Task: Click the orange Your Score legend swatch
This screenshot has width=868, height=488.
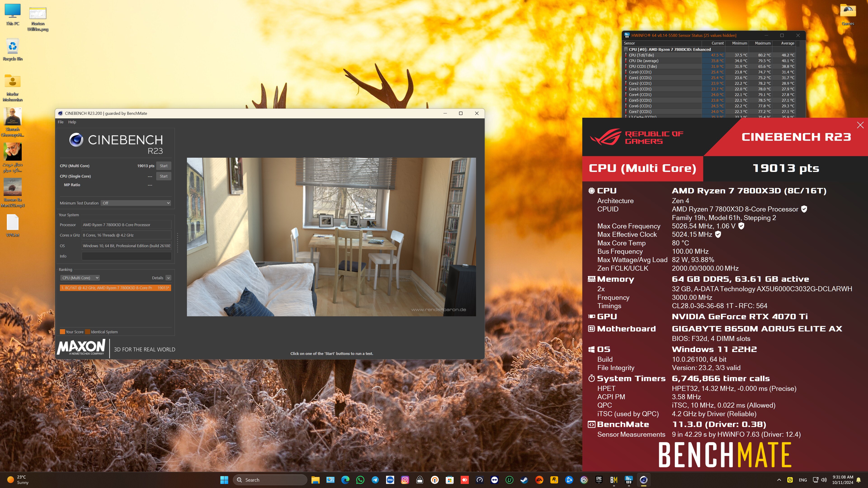Action: [62, 332]
